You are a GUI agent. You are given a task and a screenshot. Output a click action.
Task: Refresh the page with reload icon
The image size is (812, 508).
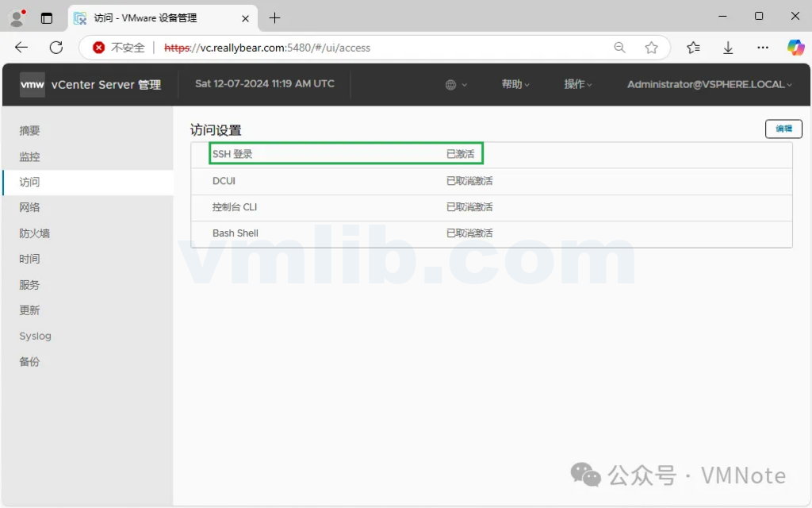tap(56, 48)
